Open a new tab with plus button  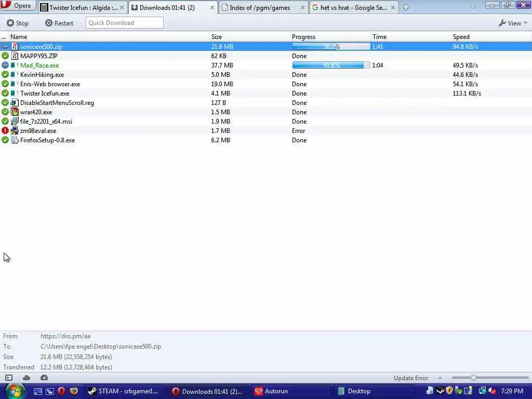[x=406, y=7]
